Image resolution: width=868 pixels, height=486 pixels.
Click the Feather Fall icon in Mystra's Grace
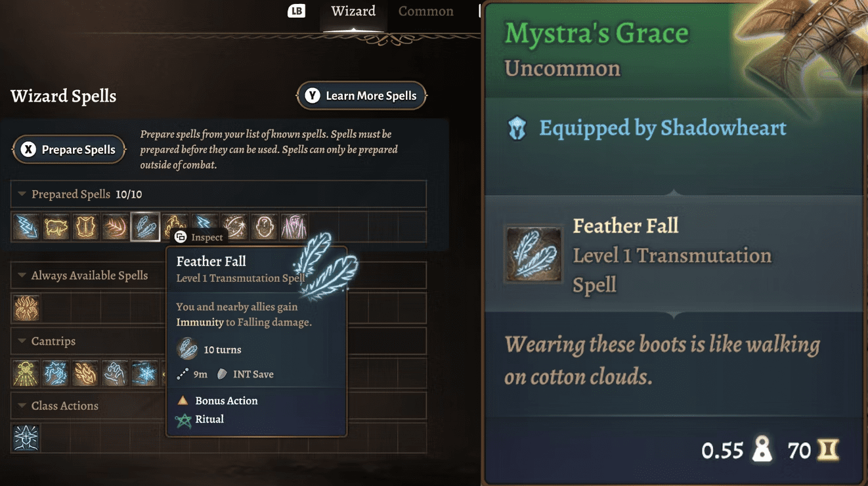point(533,255)
